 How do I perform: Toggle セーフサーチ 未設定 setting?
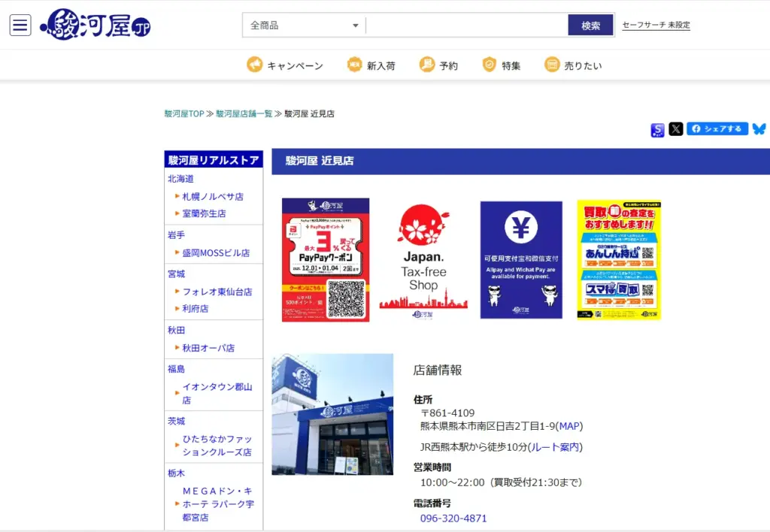click(x=656, y=26)
